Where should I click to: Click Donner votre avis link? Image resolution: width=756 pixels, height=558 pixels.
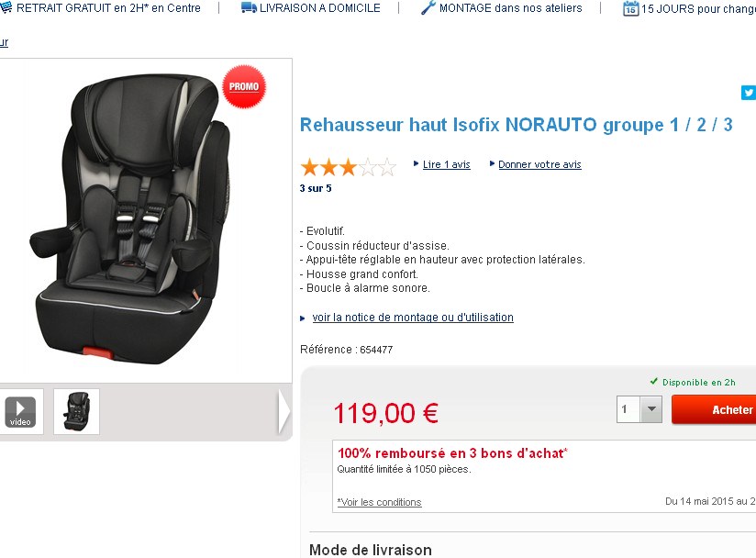(x=539, y=164)
